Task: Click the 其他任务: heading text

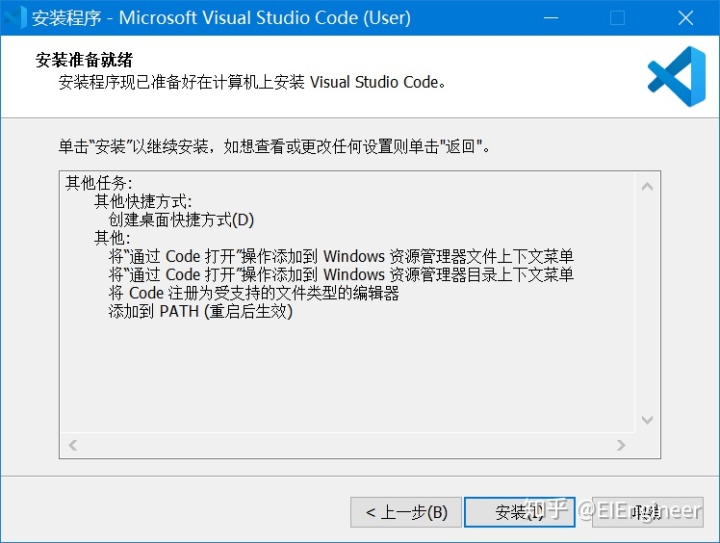Action: (99, 183)
